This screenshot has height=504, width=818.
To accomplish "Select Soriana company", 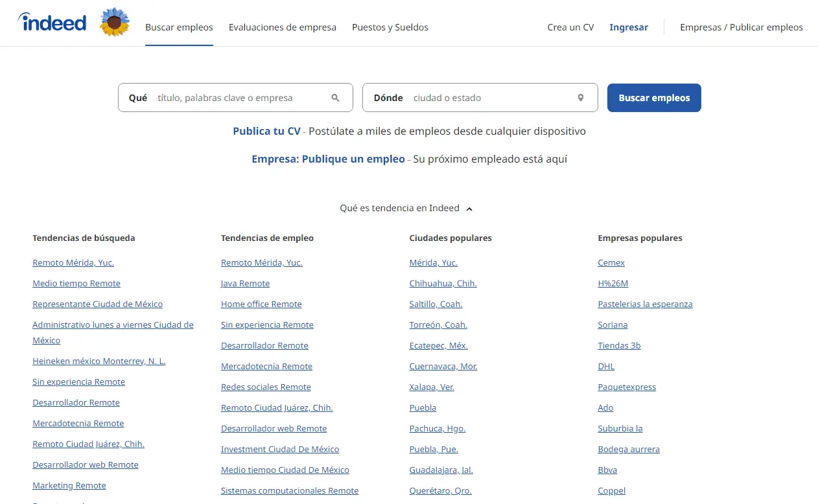I will coord(613,325).
